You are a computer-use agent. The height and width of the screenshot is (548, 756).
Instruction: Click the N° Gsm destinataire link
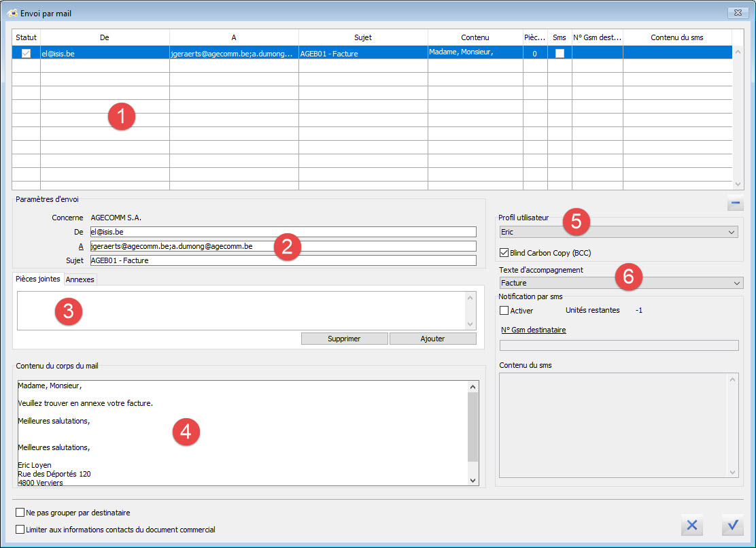[x=532, y=330]
